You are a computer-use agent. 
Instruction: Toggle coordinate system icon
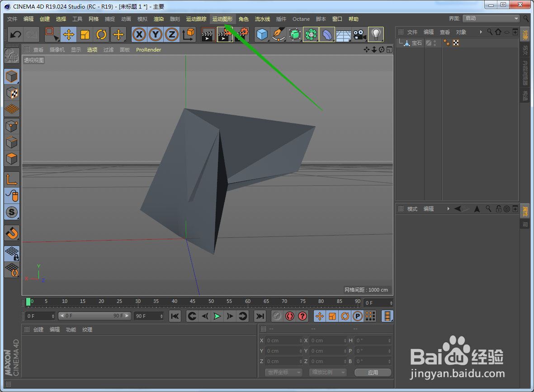[189, 34]
